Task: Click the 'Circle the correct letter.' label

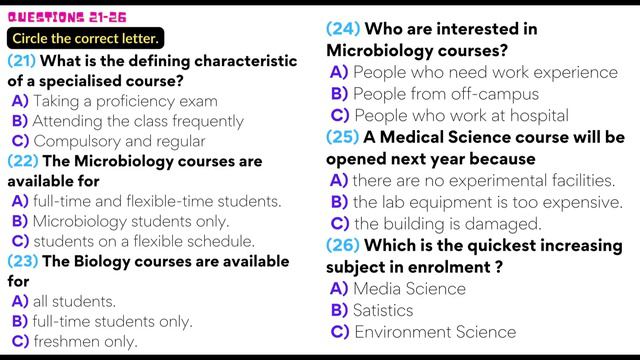Action: (85, 38)
